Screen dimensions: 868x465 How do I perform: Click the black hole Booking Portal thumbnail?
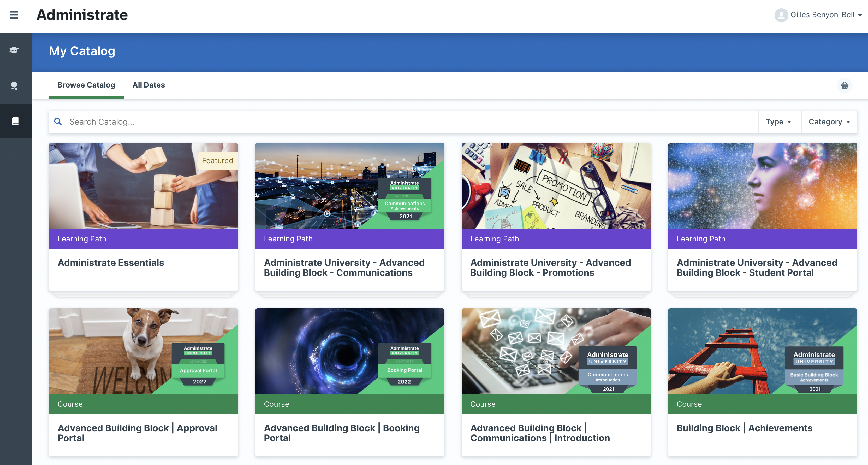click(349, 351)
